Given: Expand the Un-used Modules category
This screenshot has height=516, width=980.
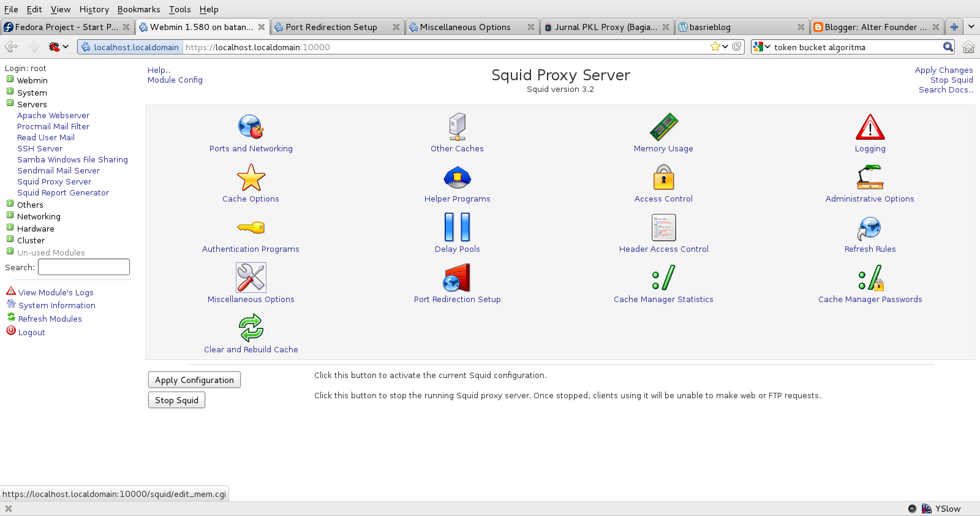Looking at the screenshot, I should coord(10,252).
